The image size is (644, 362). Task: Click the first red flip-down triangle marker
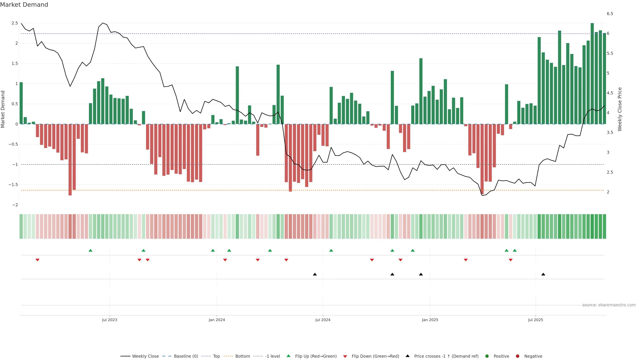pos(38,260)
